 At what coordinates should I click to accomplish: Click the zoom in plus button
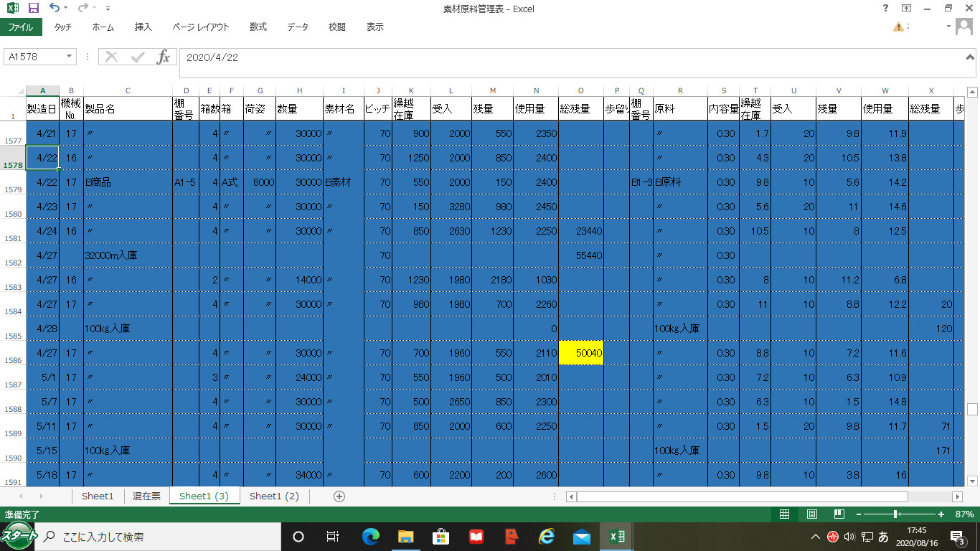(941, 514)
